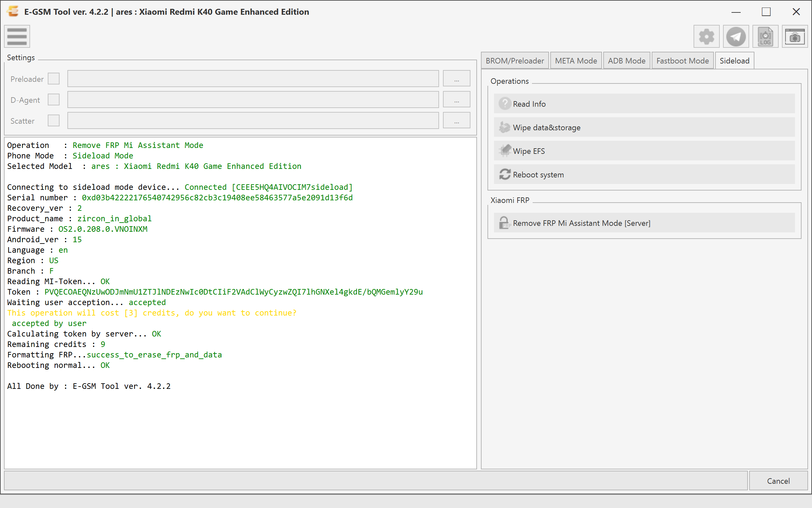Switch to the META Mode tab
The height and width of the screenshot is (508, 812).
(x=576, y=61)
